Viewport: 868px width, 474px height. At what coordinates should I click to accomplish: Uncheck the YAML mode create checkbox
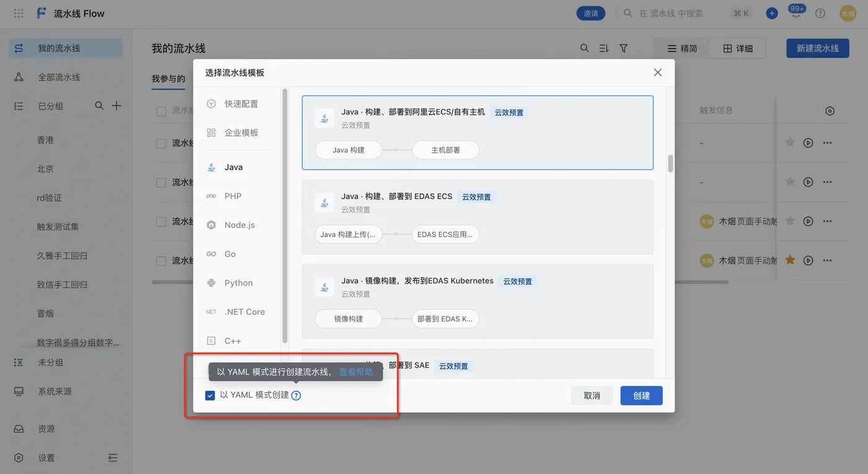tap(210, 395)
